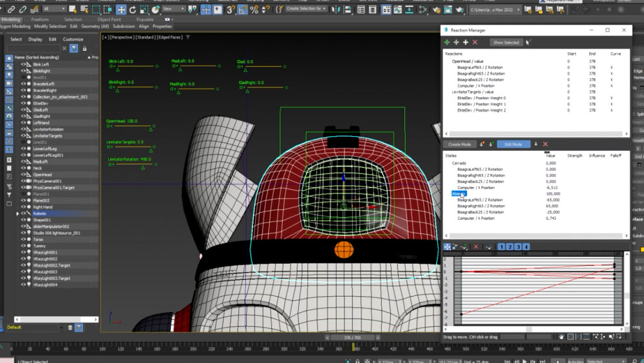Viewport: 644px width, 363px height.
Task: Open the Customize menu in Scene Explorer
Action: click(73, 39)
